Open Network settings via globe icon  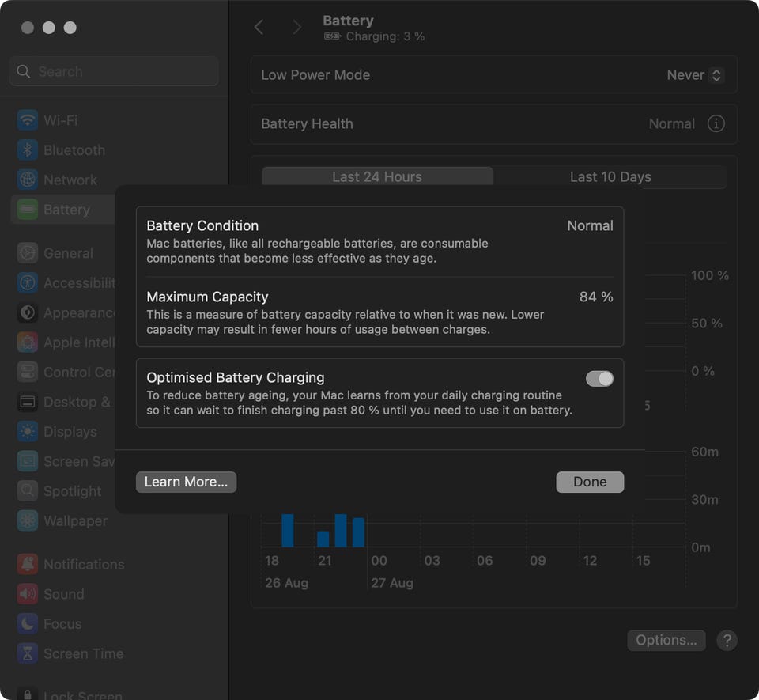(28, 180)
